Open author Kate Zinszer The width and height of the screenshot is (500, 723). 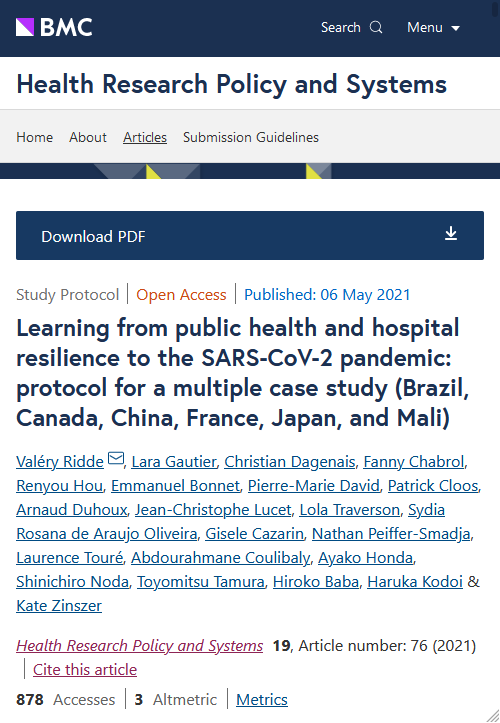tap(59, 605)
